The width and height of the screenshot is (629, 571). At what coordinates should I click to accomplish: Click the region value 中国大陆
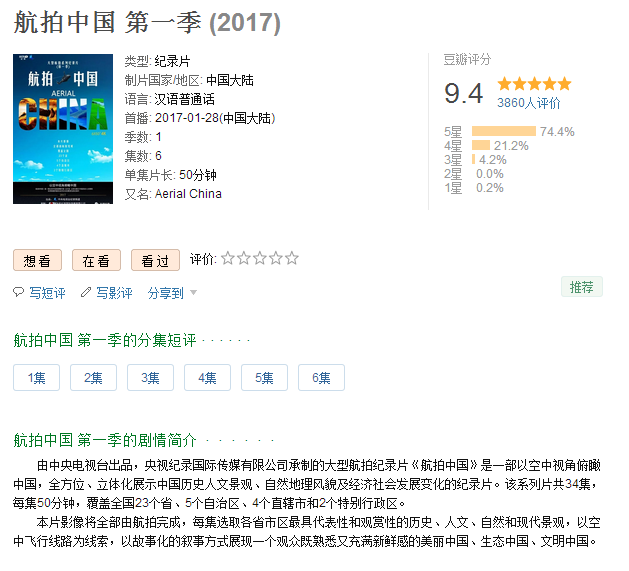230,80
